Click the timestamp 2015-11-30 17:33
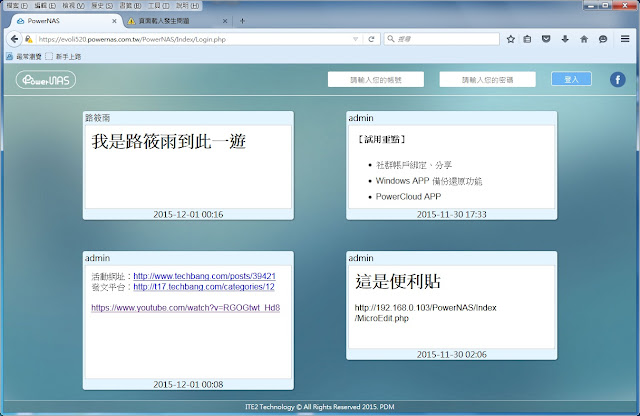Image resolution: width=640 pixels, height=416 pixels. (x=451, y=214)
